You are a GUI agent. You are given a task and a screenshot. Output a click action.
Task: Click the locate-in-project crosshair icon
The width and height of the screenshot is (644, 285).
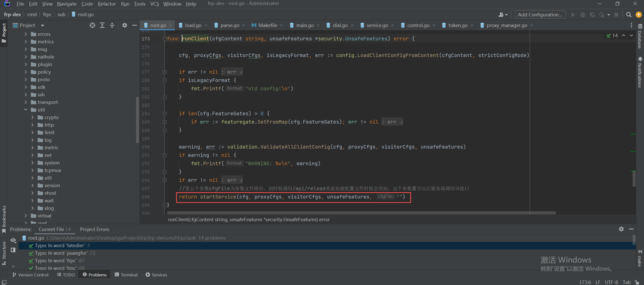tap(92, 25)
